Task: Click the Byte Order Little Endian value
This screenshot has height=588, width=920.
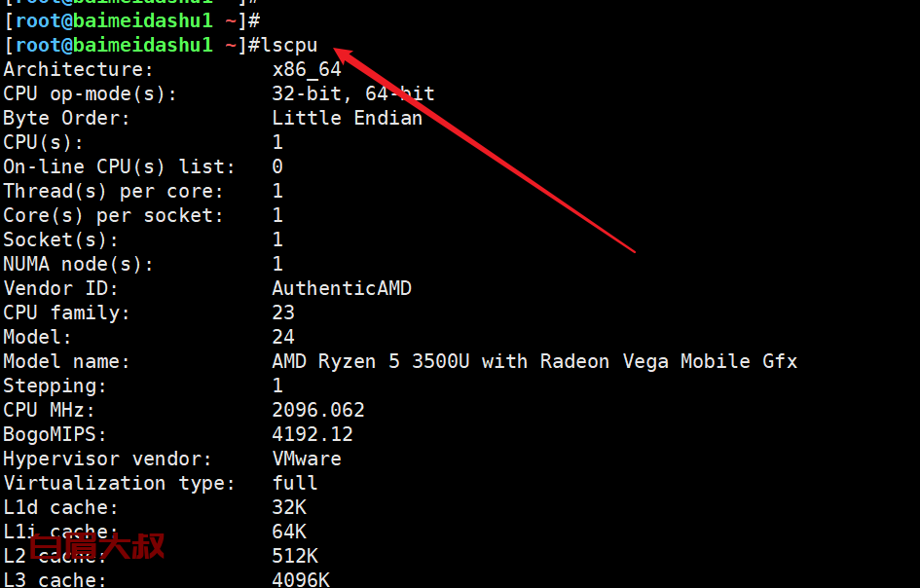Action: (348, 118)
